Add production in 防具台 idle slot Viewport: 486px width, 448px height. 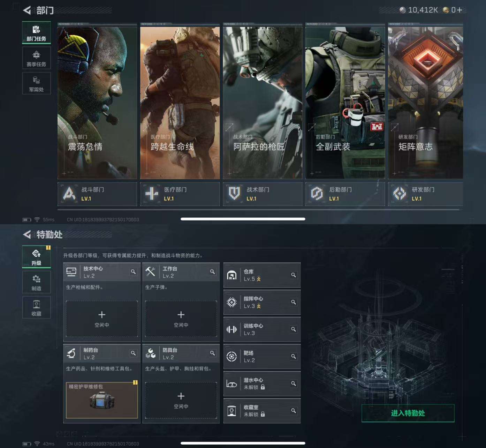tap(181, 400)
